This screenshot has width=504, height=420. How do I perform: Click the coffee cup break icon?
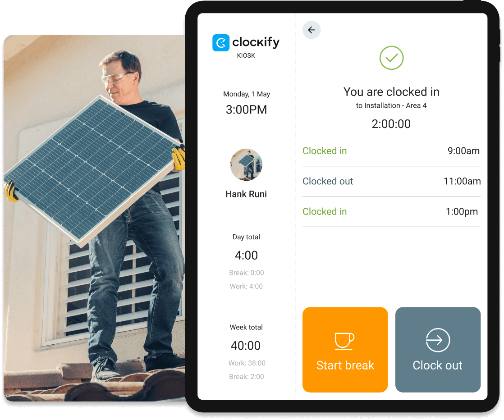(344, 341)
